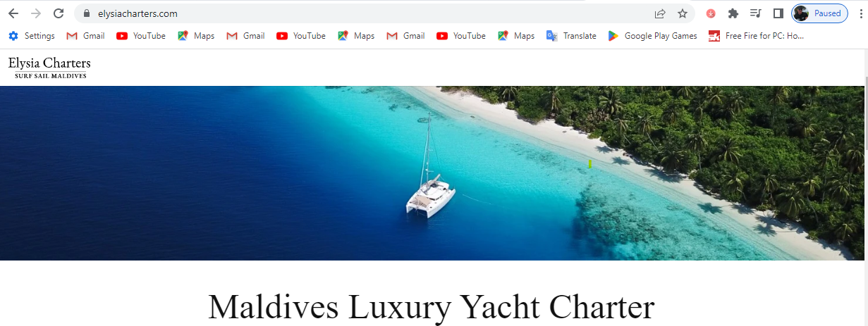Open the Translate bookmark
Screen dimensions: 868x326
pos(571,36)
